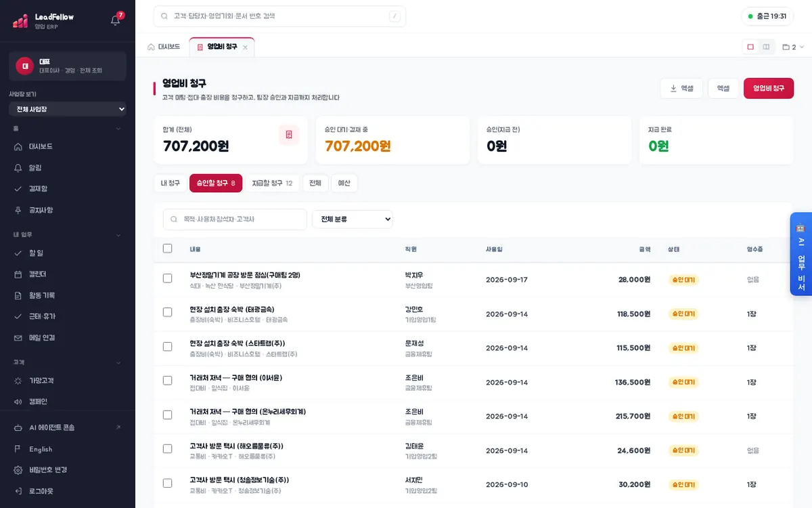Select the 승인할 청구 filter tab
The height and width of the screenshot is (508, 812).
coord(216,183)
